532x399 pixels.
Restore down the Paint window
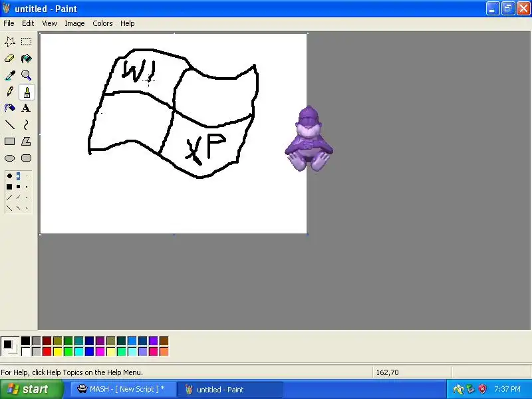coord(508,9)
